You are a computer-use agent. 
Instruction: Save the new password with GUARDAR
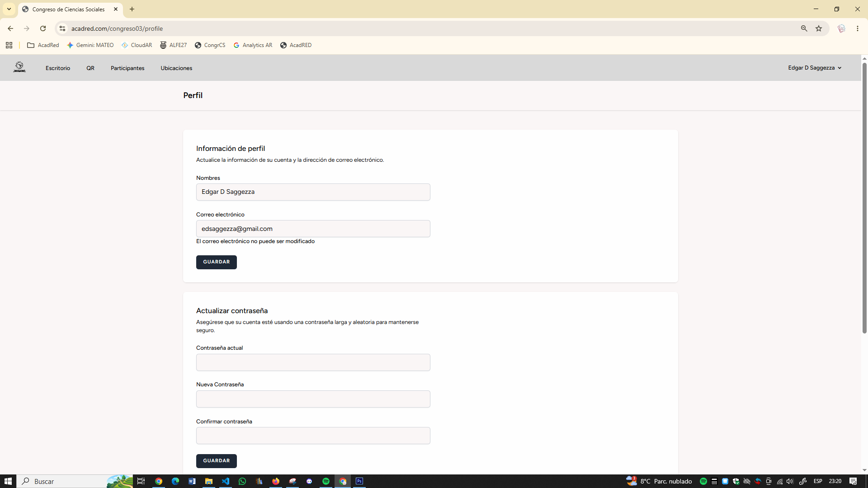pyautogui.click(x=217, y=461)
